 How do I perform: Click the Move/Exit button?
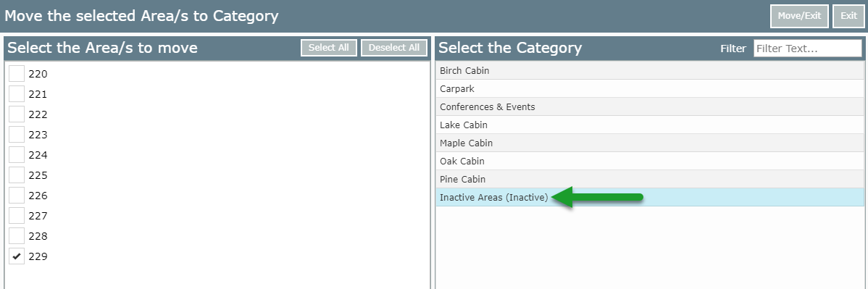coord(798,16)
